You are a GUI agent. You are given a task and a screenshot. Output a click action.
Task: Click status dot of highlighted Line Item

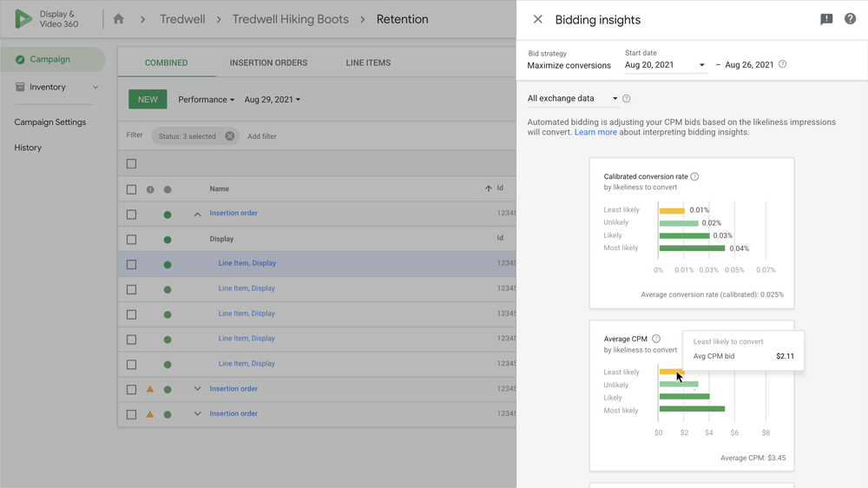pos(168,265)
